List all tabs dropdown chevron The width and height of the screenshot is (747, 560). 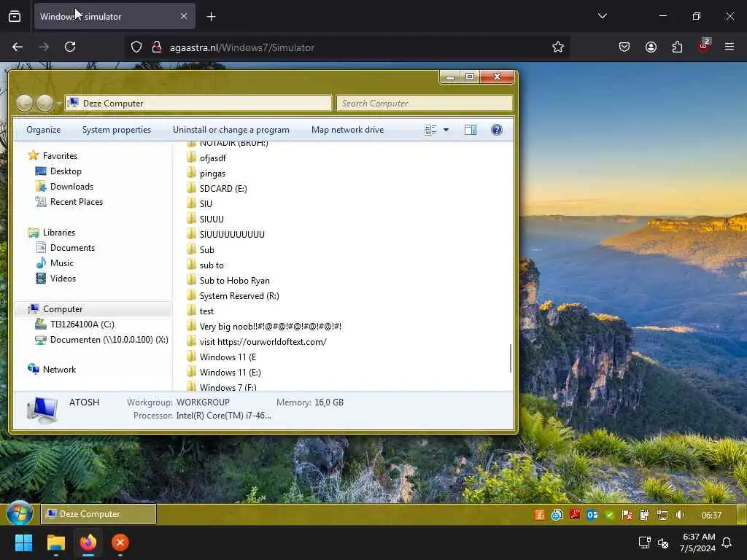click(602, 16)
